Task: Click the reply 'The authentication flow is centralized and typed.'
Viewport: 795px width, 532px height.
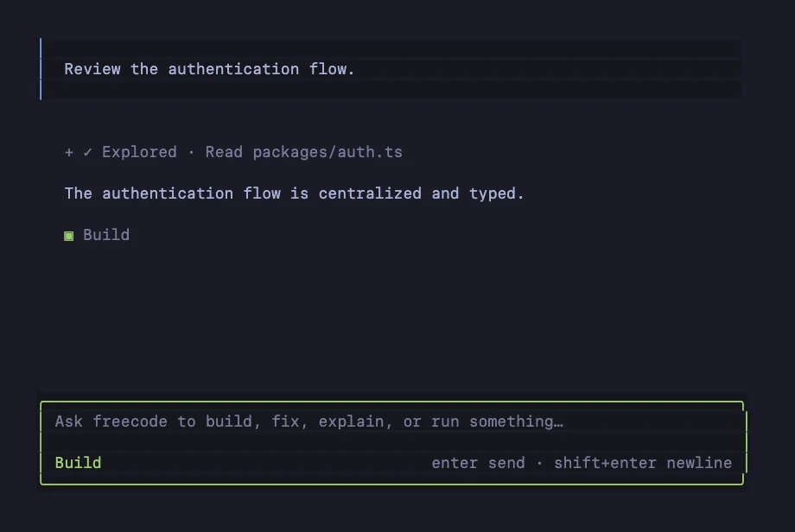Action: coord(294,193)
